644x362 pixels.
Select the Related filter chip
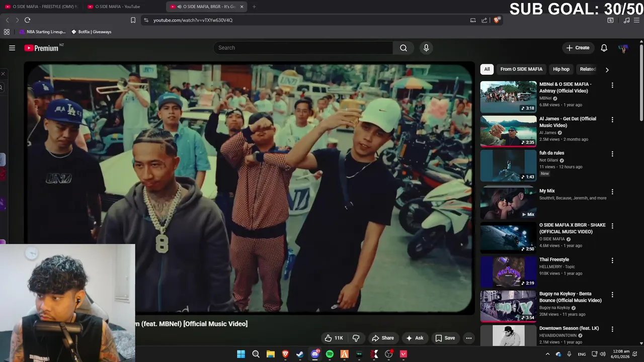588,69
